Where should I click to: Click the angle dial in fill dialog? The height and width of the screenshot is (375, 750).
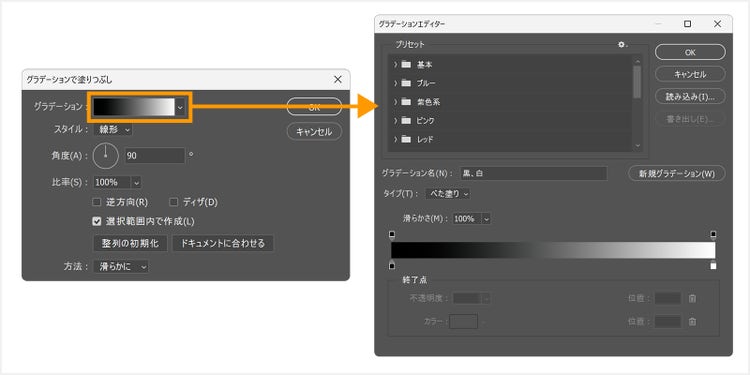(105, 156)
